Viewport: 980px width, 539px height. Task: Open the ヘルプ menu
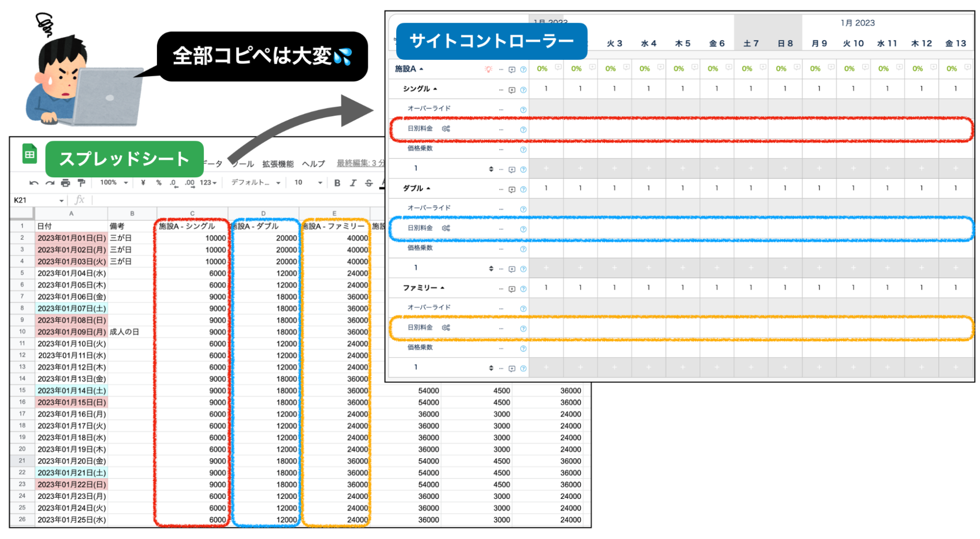[x=313, y=164]
